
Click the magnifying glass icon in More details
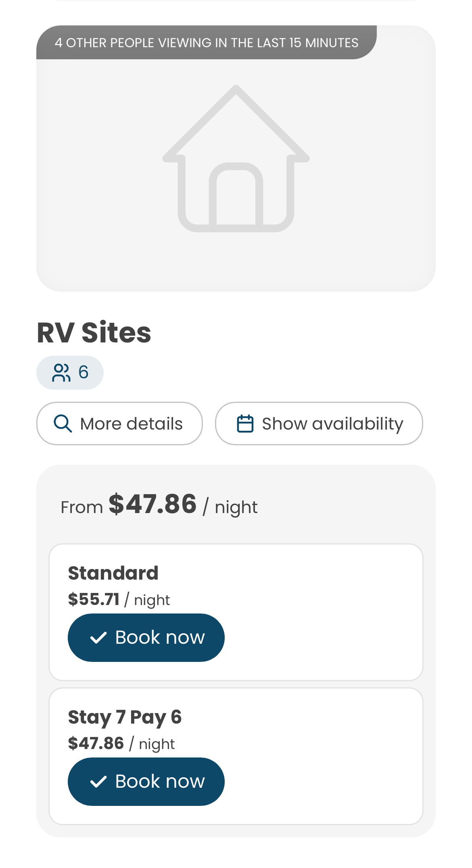click(63, 424)
